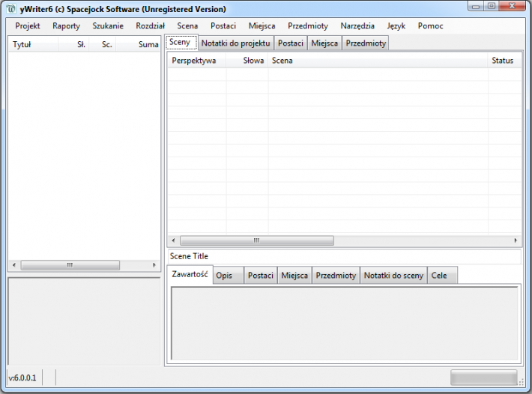Click inside the scene content text area

tap(345, 324)
